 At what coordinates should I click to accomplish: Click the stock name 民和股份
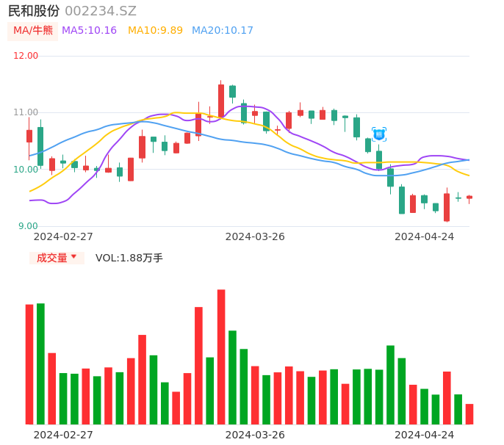pyautogui.click(x=34, y=11)
